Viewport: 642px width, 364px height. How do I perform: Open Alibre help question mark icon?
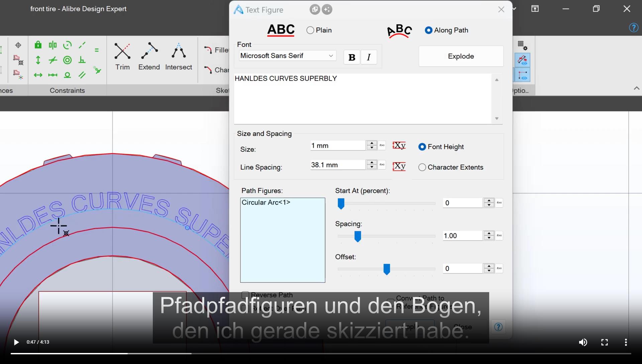[634, 27]
